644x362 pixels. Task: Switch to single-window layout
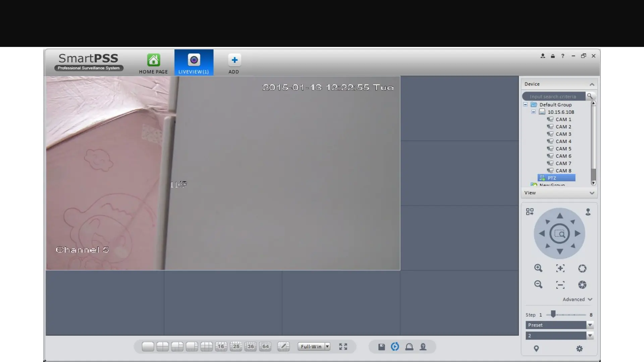[x=148, y=347]
